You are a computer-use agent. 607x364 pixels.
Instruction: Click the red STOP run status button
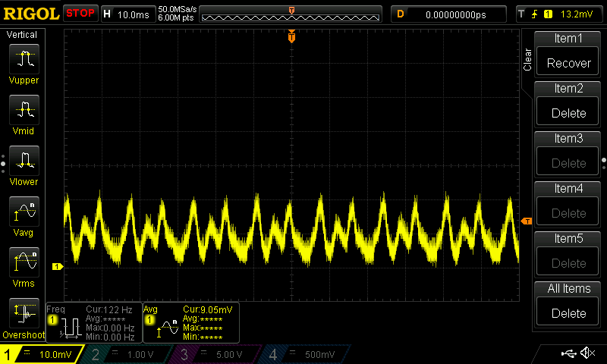(x=80, y=14)
